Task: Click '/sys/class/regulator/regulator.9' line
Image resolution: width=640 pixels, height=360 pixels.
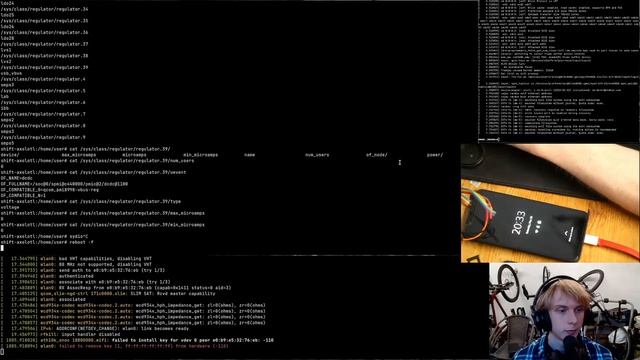Action: [x=43, y=138]
